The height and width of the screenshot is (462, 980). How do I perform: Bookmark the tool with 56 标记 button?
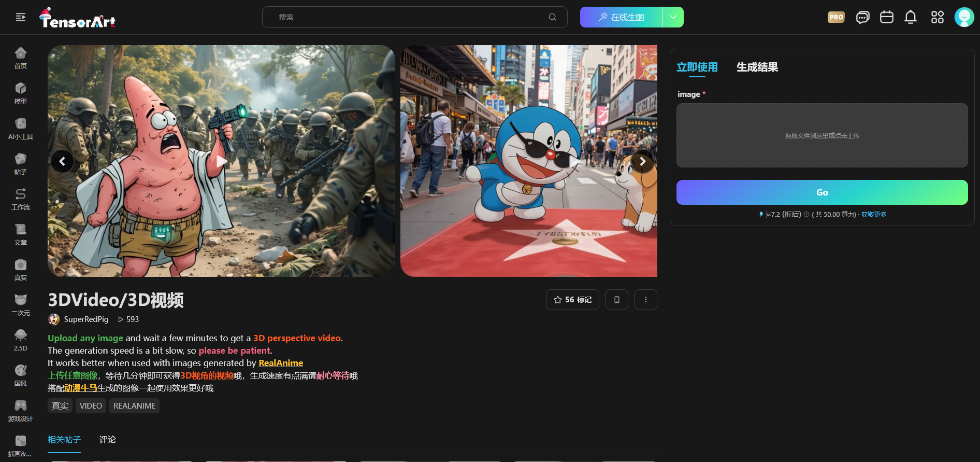572,300
